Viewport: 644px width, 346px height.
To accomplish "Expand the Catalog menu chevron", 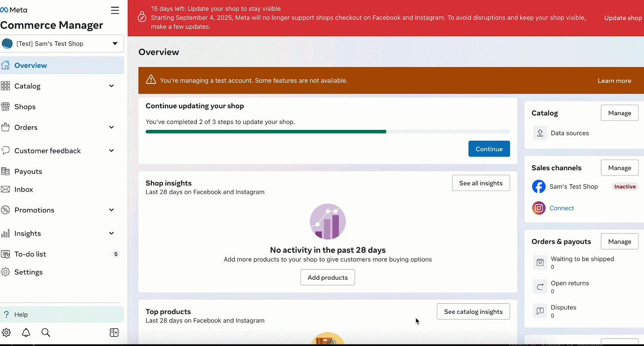I will pyautogui.click(x=111, y=86).
